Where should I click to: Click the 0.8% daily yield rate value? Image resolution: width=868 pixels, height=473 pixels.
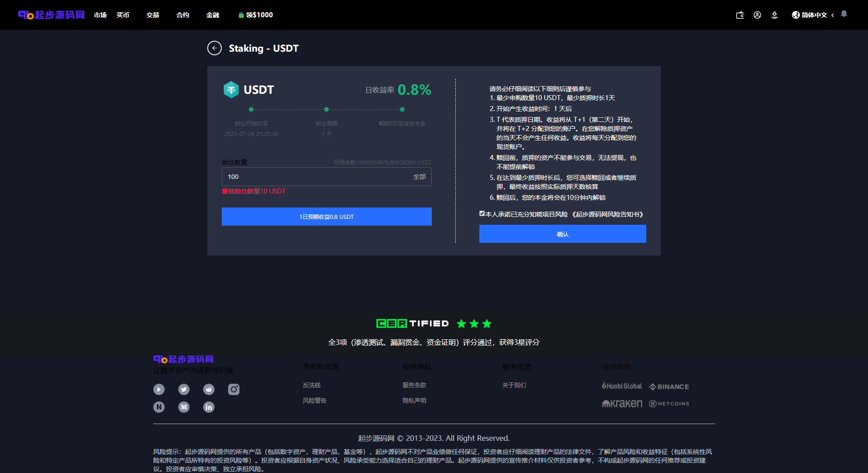(x=414, y=90)
